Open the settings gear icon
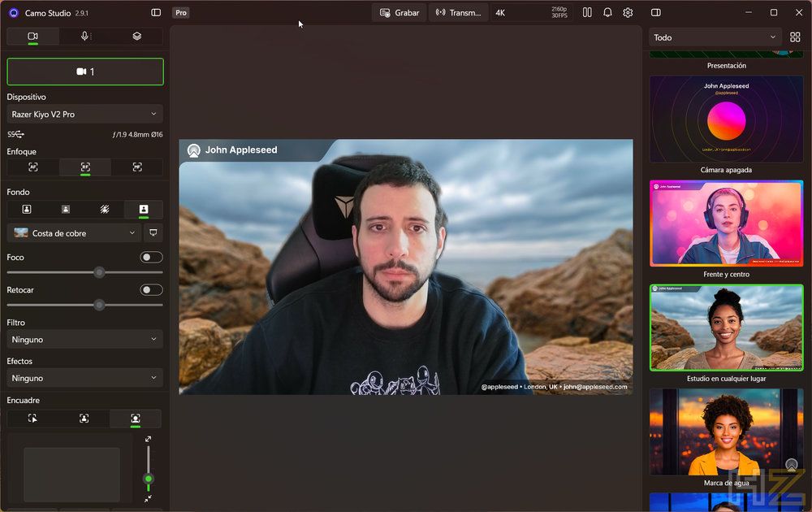812x512 pixels. pyautogui.click(x=628, y=12)
